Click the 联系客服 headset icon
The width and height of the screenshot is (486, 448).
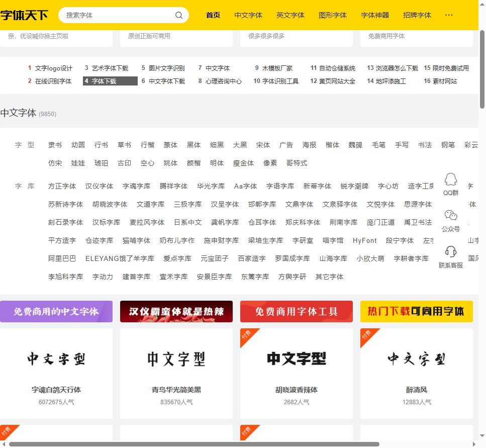(x=451, y=251)
